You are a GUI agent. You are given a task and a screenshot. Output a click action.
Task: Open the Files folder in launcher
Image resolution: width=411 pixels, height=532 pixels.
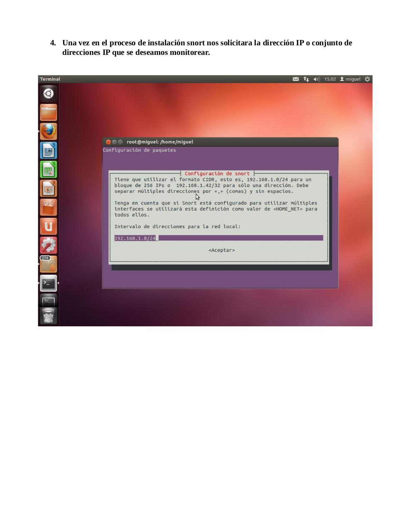pyautogui.click(x=49, y=112)
